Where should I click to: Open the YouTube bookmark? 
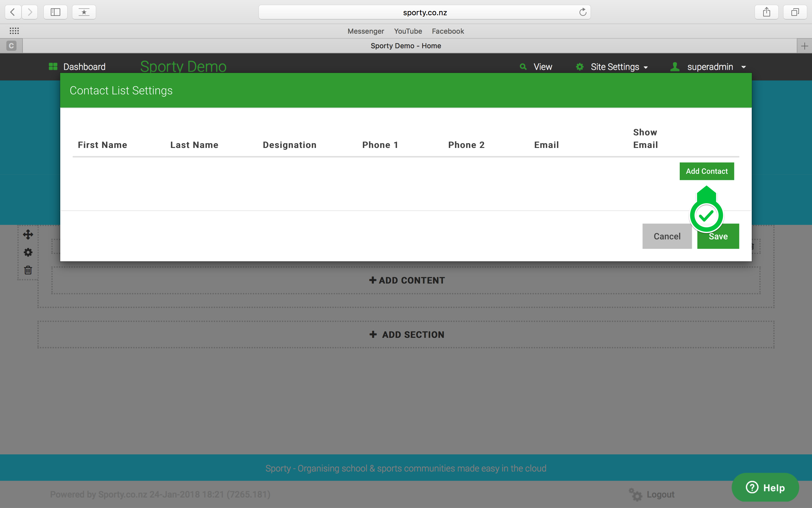pyautogui.click(x=408, y=31)
